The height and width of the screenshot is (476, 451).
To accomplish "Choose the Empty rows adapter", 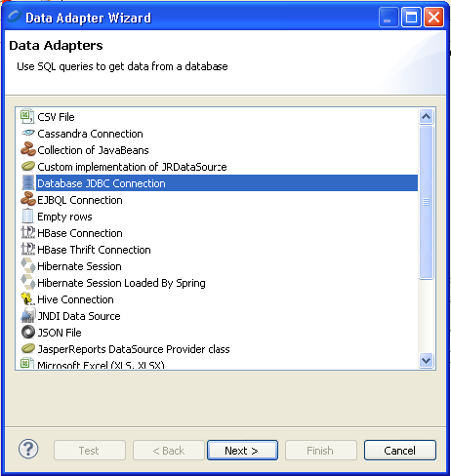I will 64,217.
